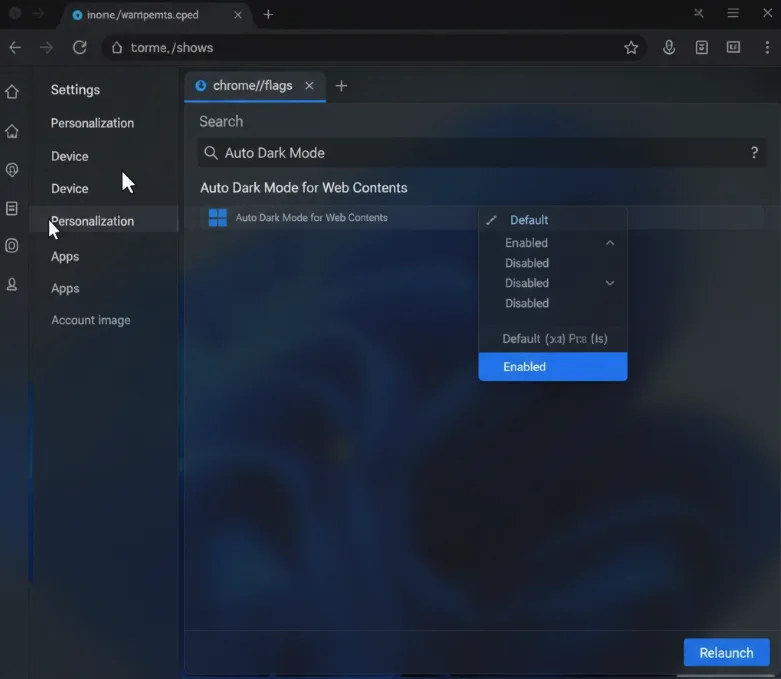
Task: Click the help question mark in the search bar
Action: [754, 153]
